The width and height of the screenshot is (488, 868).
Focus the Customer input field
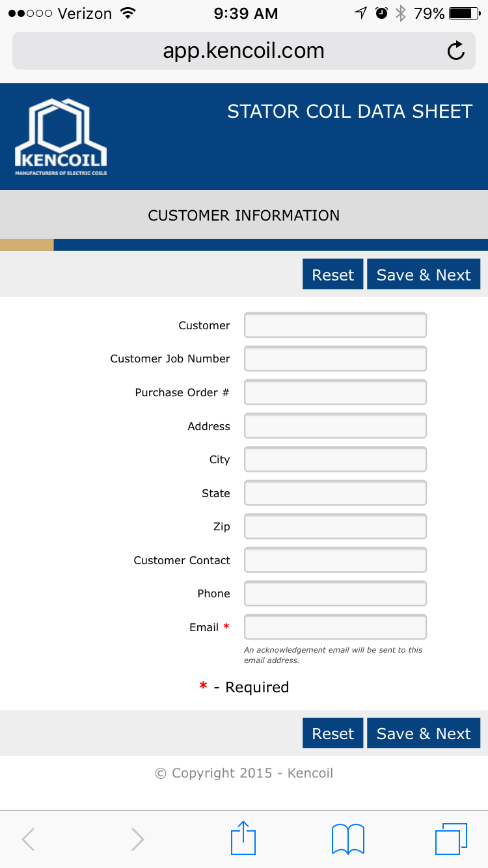point(335,325)
